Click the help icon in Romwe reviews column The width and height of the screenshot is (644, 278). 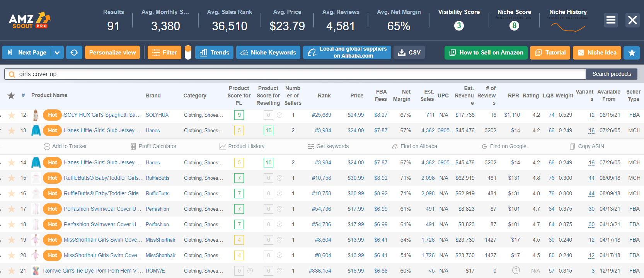(x=516, y=271)
